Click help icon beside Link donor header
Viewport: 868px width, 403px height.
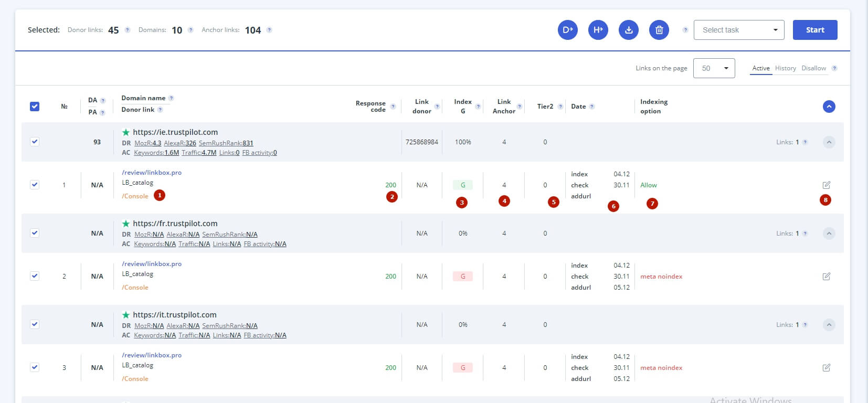(437, 107)
